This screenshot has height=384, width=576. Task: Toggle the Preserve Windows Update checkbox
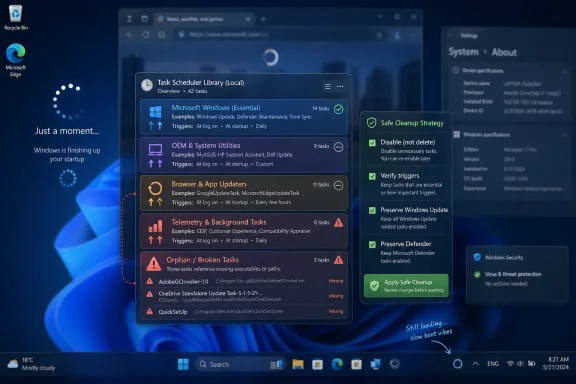click(x=372, y=210)
